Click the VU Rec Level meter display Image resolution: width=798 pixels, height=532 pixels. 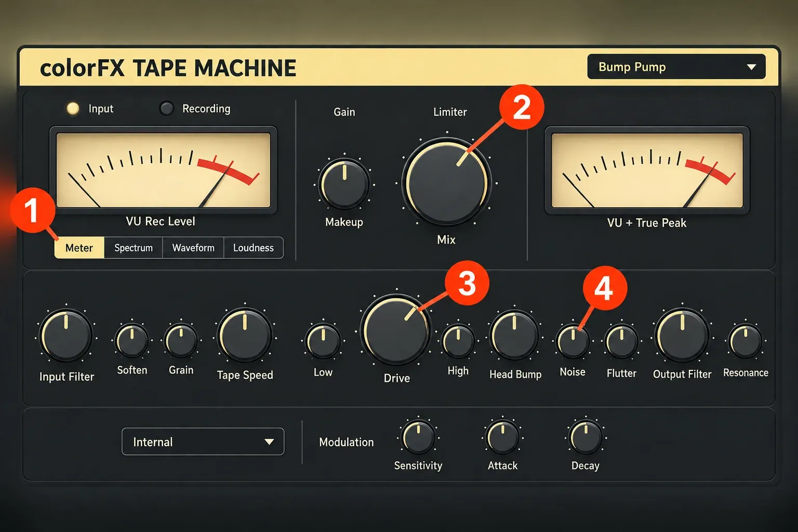163,170
